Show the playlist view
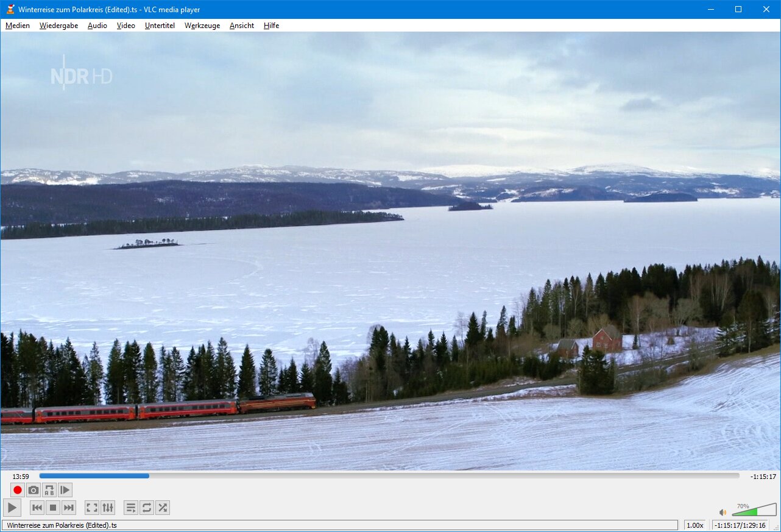This screenshot has height=532, width=781. click(x=131, y=508)
